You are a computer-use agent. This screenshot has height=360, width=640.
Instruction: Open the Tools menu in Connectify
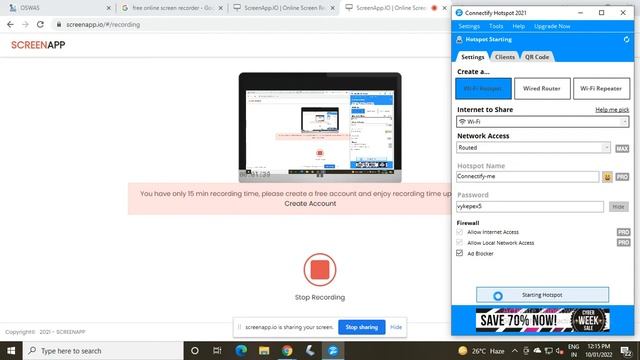[496, 26]
